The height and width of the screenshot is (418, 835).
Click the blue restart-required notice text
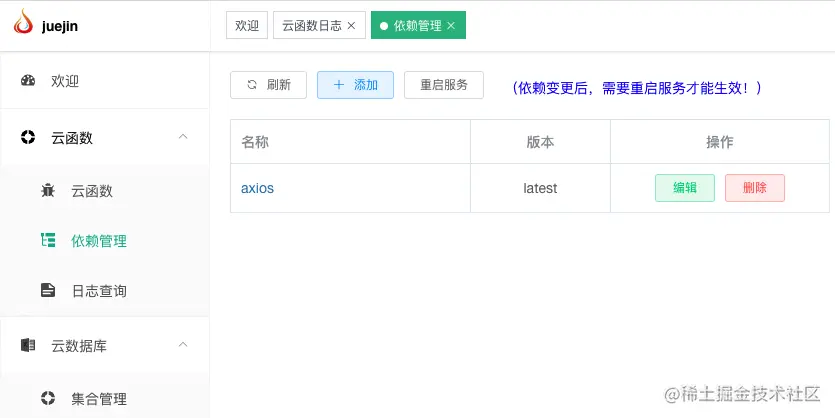pyautogui.click(x=637, y=88)
